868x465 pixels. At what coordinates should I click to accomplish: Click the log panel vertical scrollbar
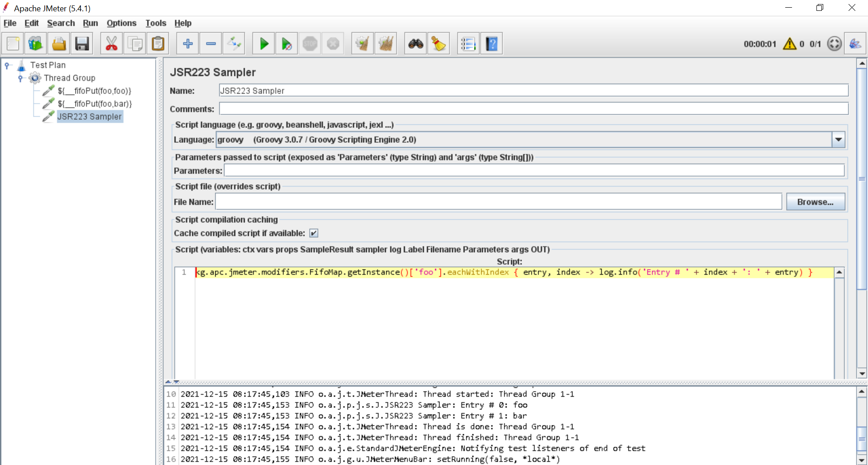pos(862,426)
